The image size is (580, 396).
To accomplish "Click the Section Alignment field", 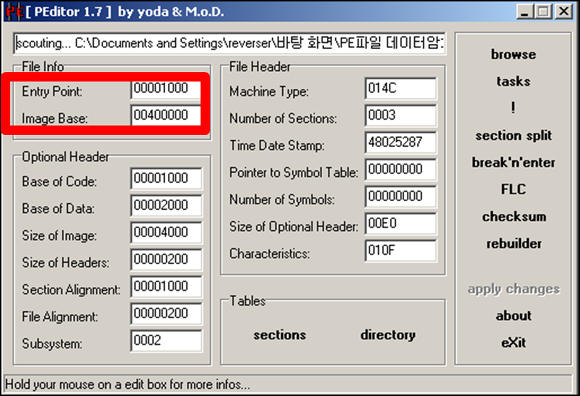I will 166,287.
